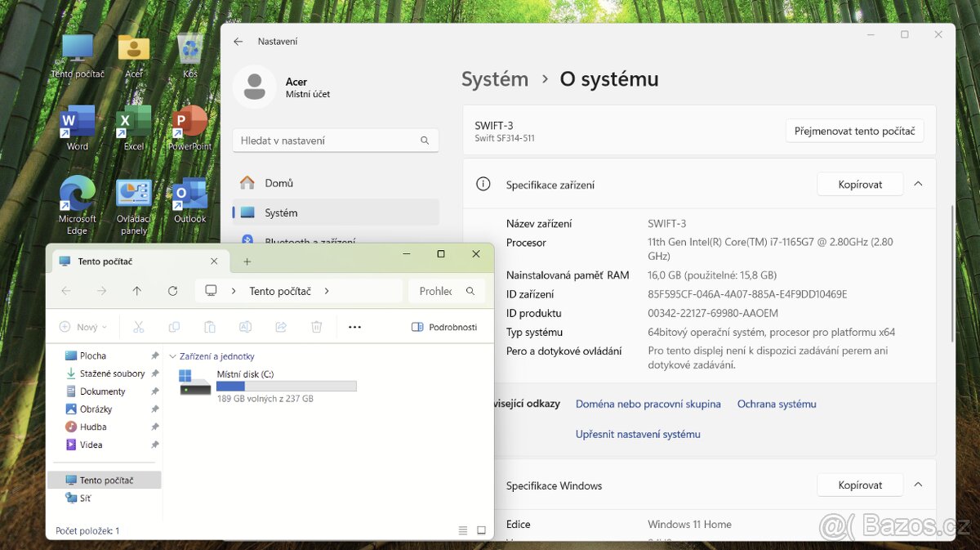Image resolution: width=980 pixels, height=550 pixels.
Task: Open the Microsoft Edge desktop icon
Action: (x=77, y=196)
